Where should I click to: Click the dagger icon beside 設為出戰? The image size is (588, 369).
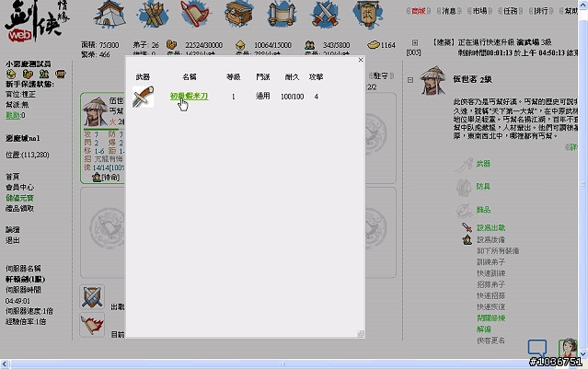467,227
